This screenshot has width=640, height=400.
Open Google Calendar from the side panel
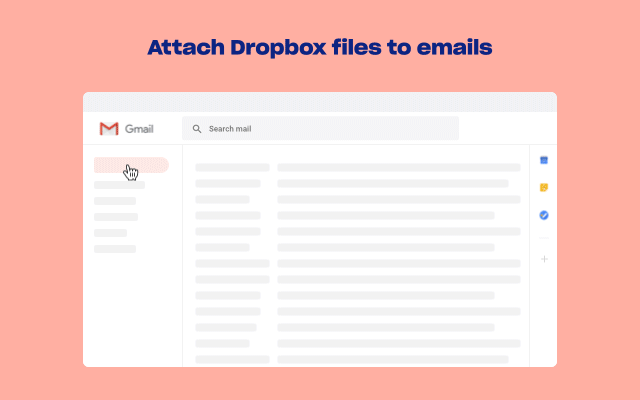coord(544,160)
